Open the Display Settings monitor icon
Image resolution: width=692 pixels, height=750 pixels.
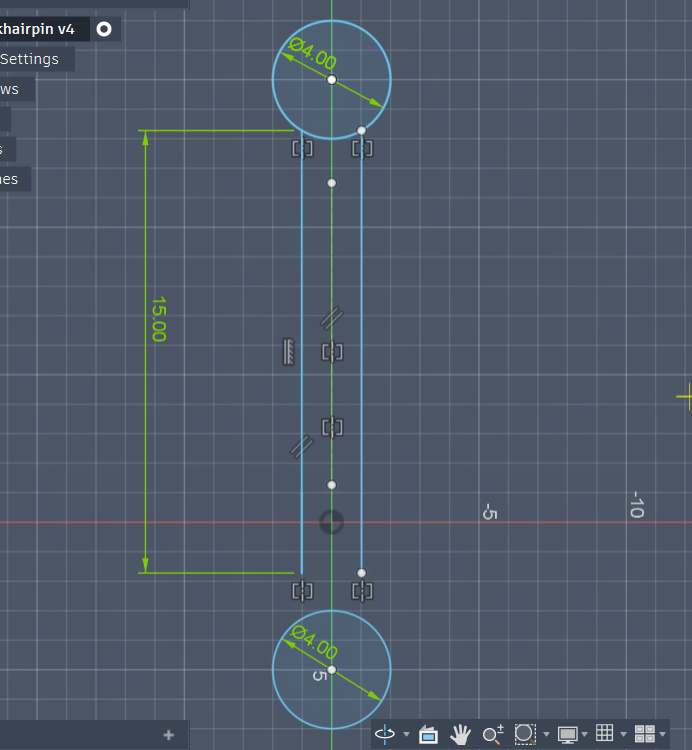[x=568, y=735]
